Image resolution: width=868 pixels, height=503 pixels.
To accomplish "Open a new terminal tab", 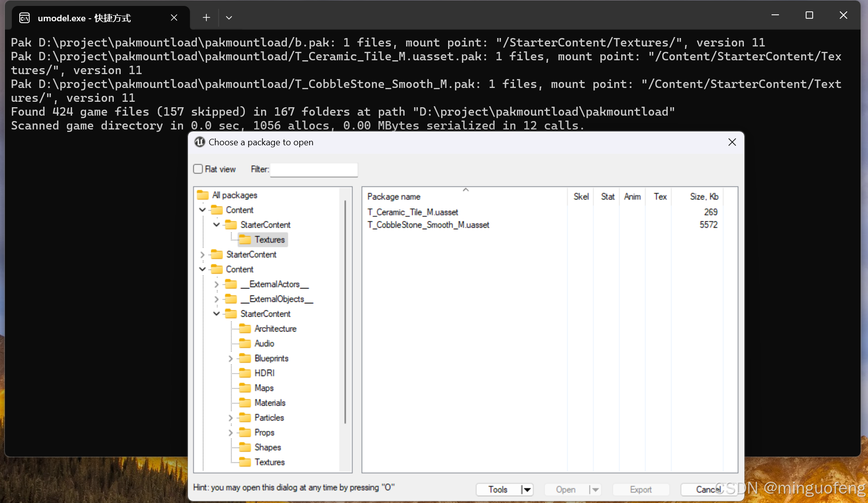I will [206, 18].
